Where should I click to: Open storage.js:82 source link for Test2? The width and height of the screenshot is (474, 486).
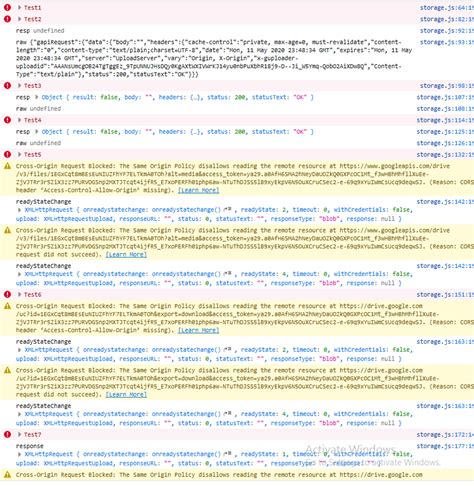447,19
